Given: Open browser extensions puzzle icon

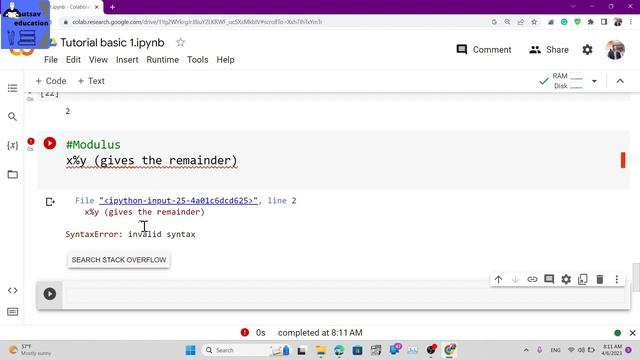Looking at the screenshot, I should pyautogui.click(x=591, y=22).
